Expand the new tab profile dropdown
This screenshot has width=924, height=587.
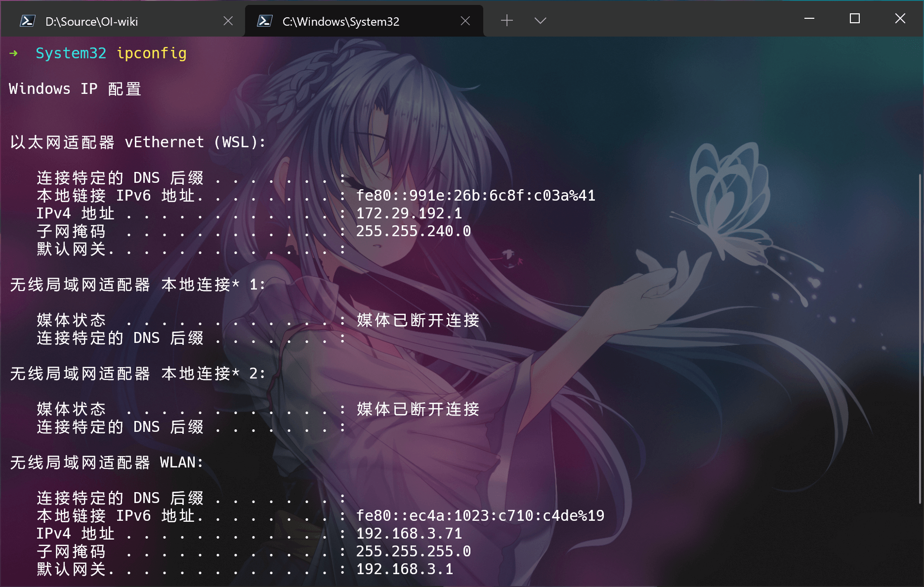(x=540, y=21)
